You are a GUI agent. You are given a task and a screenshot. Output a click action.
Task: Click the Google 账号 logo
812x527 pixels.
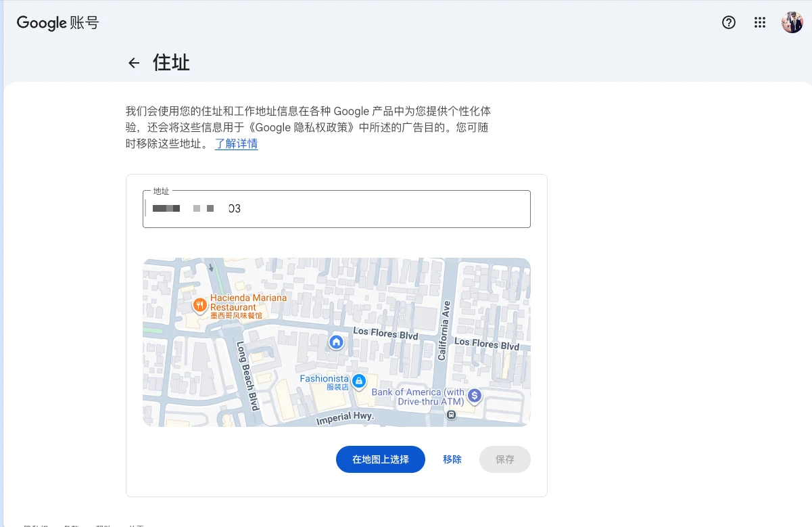point(58,22)
